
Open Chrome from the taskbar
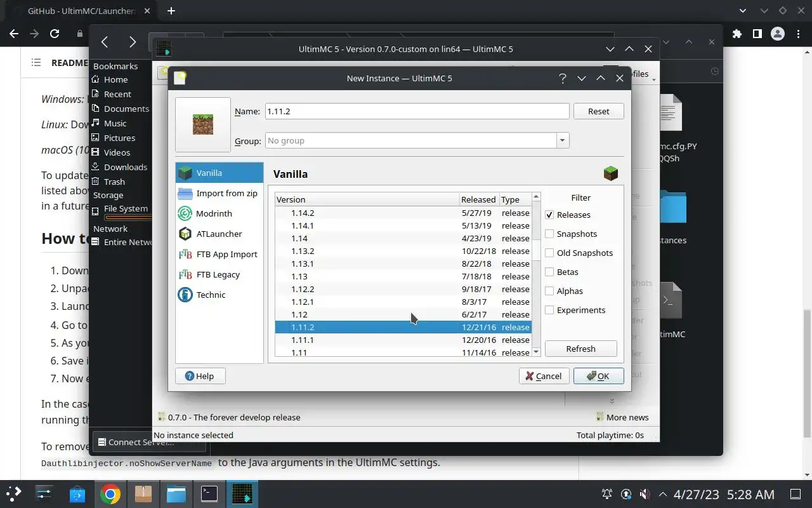point(110,494)
